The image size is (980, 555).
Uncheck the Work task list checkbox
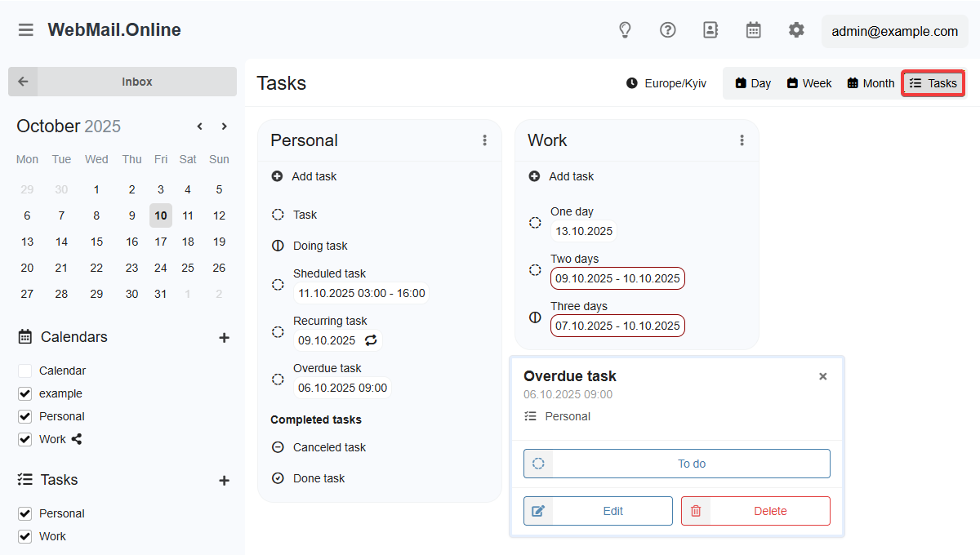tap(24, 536)
